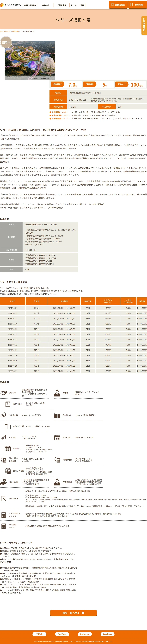Select the 2022/05/31 distribution date cell
The width and height of the screenshot is (147, 644).
(x=12, y=371)
